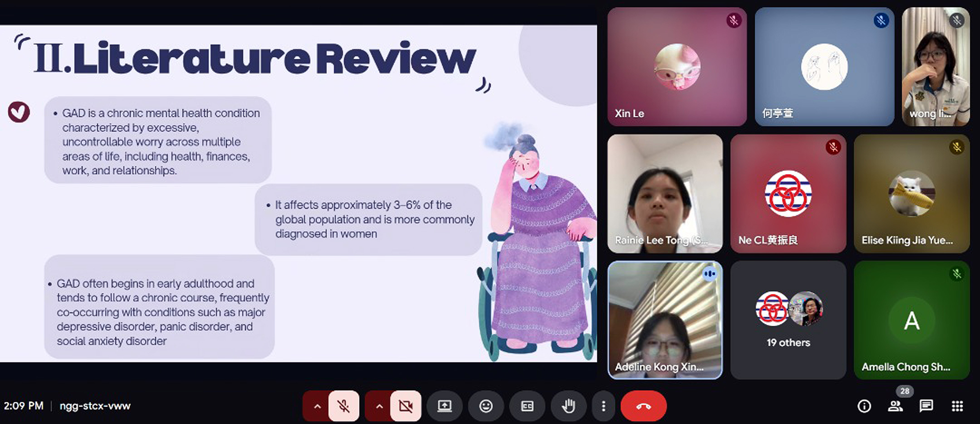Image resolution: width=980 pixels, height=424 pixels.
Task: Open more options three-dot menu
Action: (x=603, y=406)
